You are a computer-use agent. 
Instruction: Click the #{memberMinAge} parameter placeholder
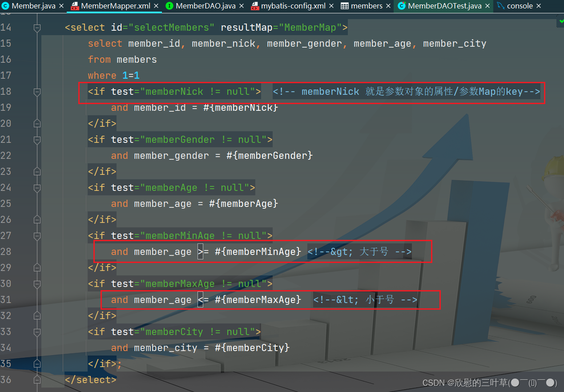click(258, 252)
